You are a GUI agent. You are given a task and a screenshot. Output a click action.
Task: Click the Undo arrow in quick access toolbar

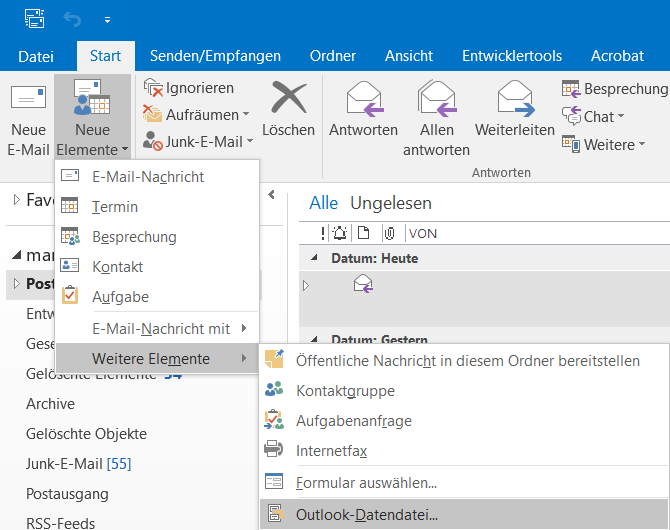click(72, 19)
